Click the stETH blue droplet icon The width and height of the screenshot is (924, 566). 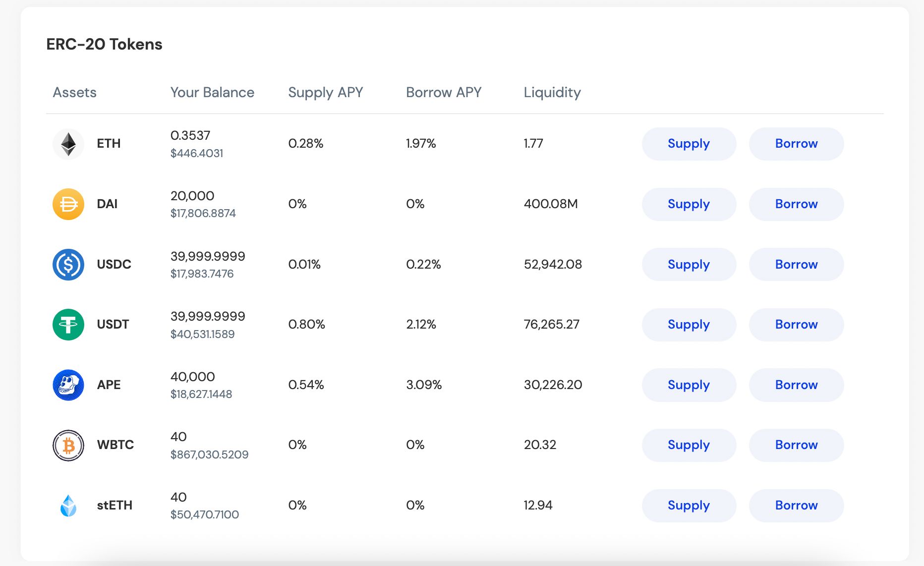(68, 506)
